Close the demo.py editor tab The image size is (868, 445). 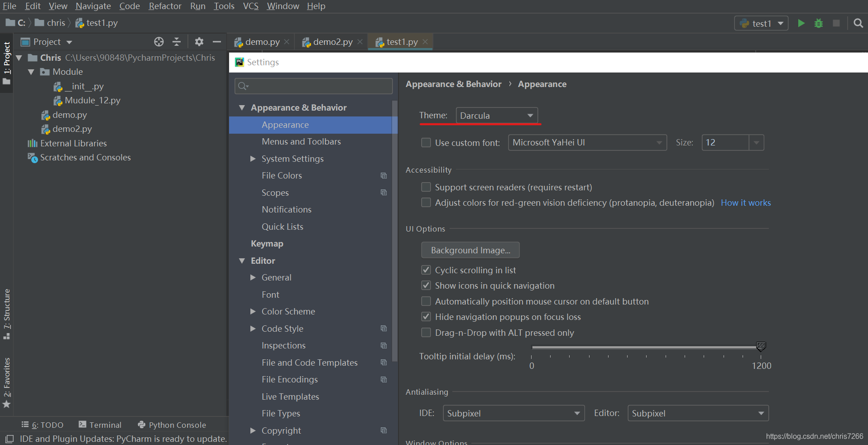(x=287, y=42)
